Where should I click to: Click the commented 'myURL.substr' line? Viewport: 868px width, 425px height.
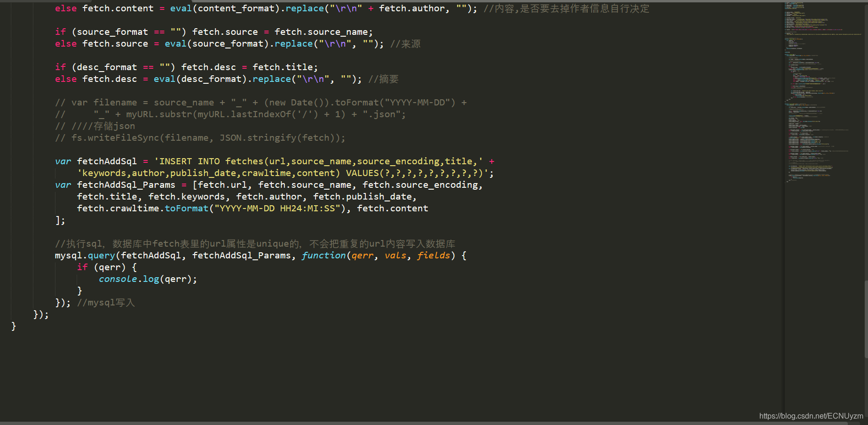230,114
